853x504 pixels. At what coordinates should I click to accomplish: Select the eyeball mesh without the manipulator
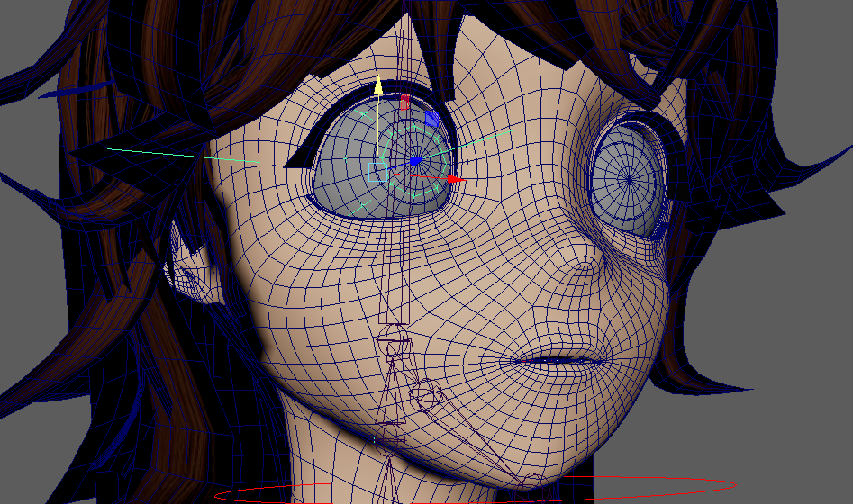[x=629, y=179]
